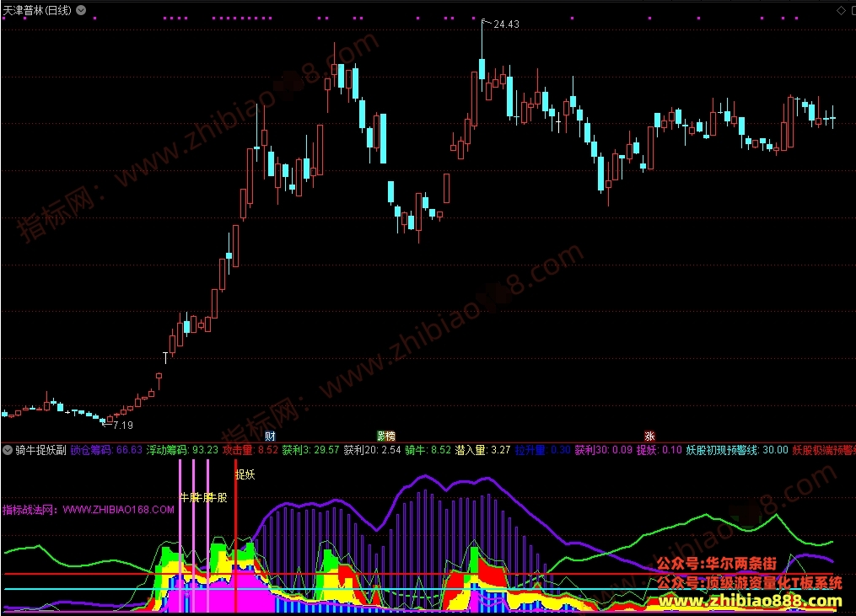Open the dropdown next to 天津普林(日线) title
This screenshot has width=856, height=616.
[81, 10]
